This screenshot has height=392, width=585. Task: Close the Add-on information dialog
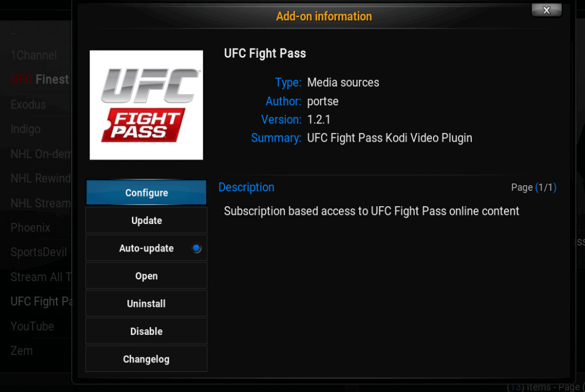pyautogui.click(x=547, y=10)
